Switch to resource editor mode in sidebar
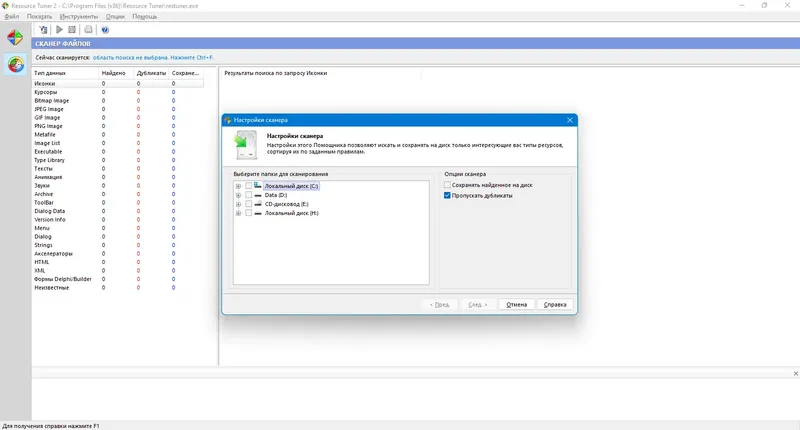800x430 pixels. 15,38
